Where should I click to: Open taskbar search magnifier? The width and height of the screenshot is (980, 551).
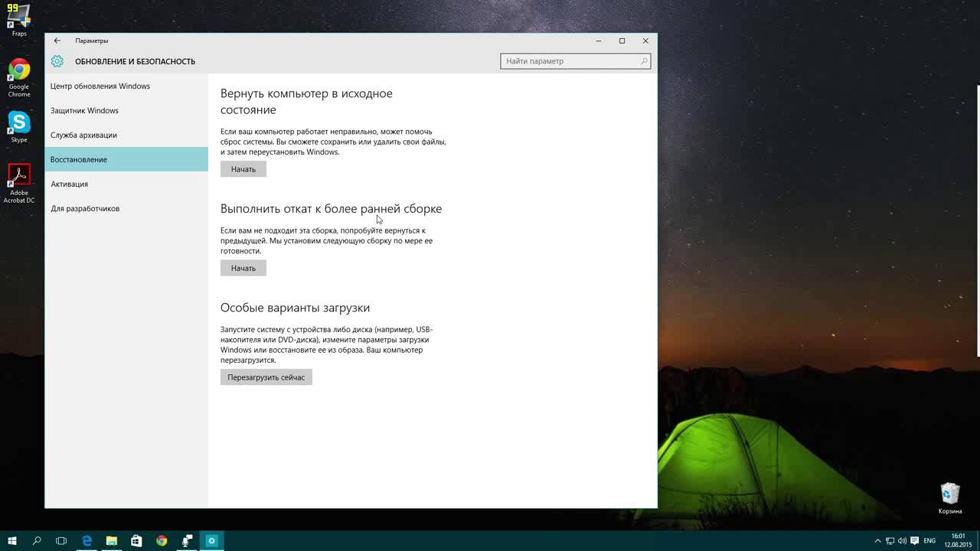tap(37, 541)
